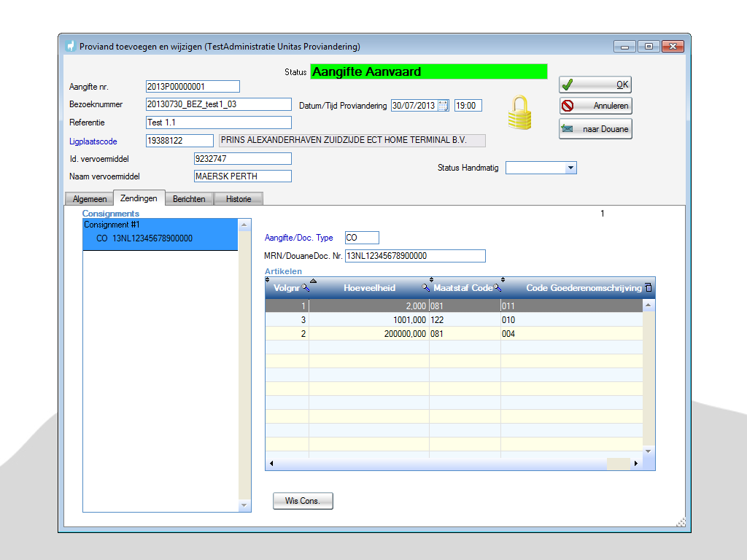The width and height of the screenshot is (747, 560).
Task: Click the Hoeveelheid column header
Action: [369, 288]
